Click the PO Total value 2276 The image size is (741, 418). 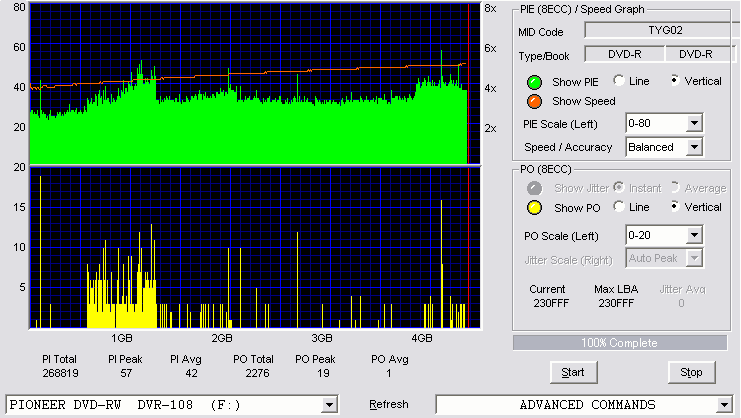point(257,373)
